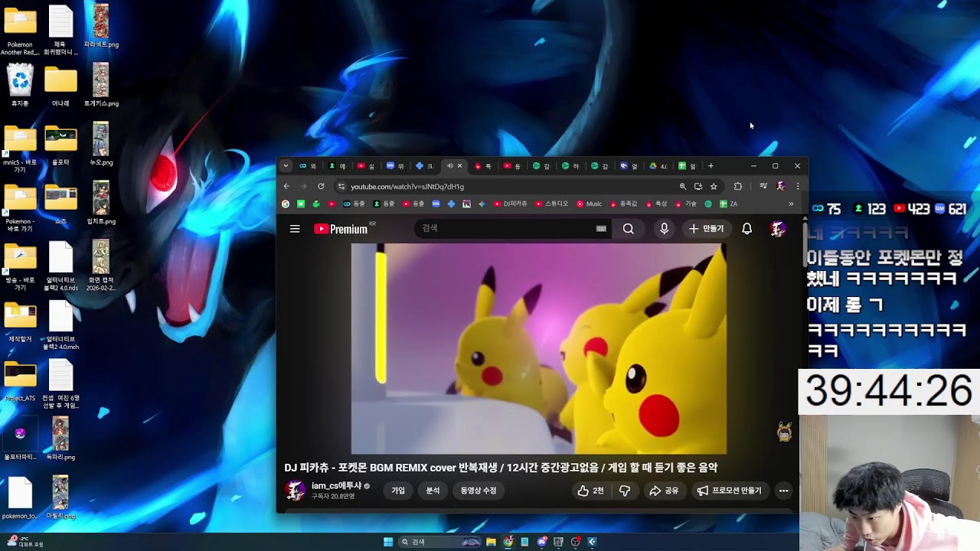
Task: Click zoom magnifier in address bar
Action: tap(683, 186)
